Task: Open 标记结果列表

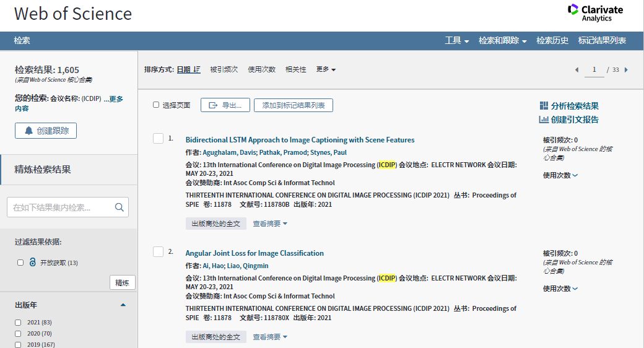Action: tap(602, 40)
